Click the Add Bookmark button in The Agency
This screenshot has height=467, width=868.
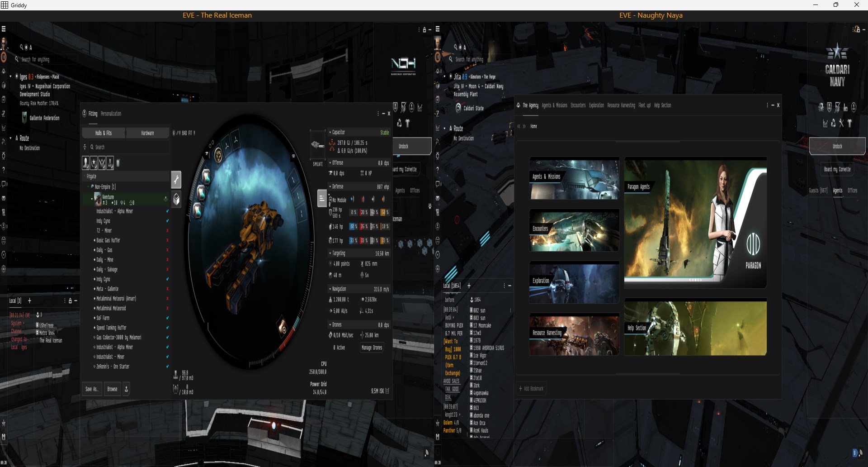click(531, 389)
